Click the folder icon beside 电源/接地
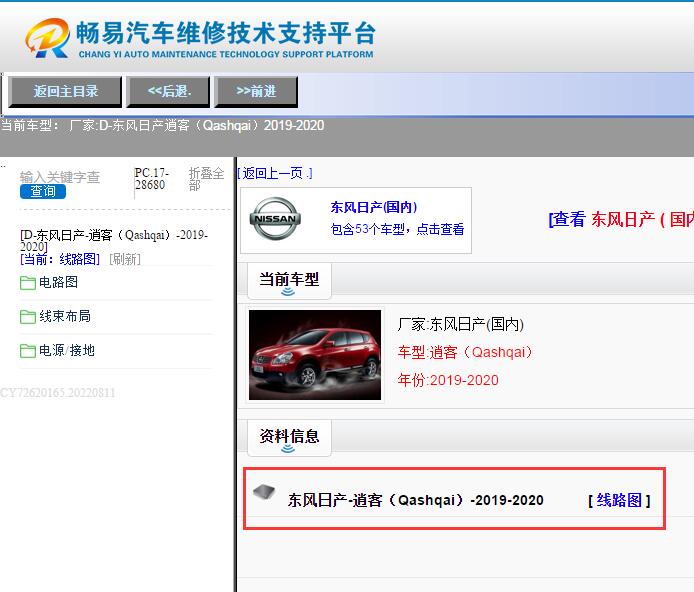Image resolution: width=694 pixels, height=592 pixels. (28, 351)
